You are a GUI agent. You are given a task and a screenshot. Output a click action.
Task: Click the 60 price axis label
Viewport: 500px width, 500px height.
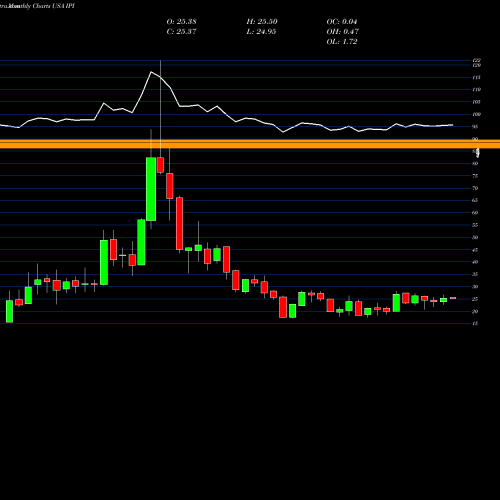point(476,213)
